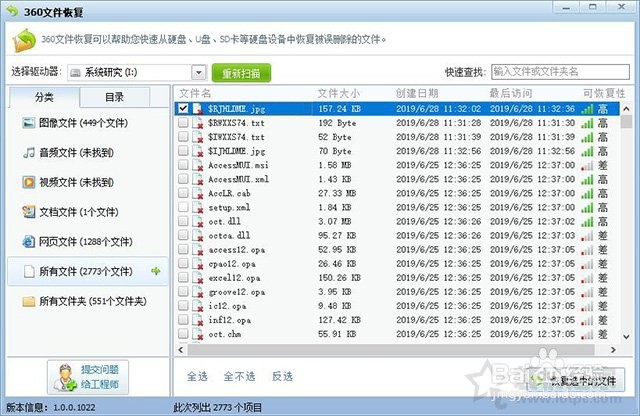Click the vertical scrollbar thumb of file list
This screenshot has height=416, width=640.
tap(626, 121)
